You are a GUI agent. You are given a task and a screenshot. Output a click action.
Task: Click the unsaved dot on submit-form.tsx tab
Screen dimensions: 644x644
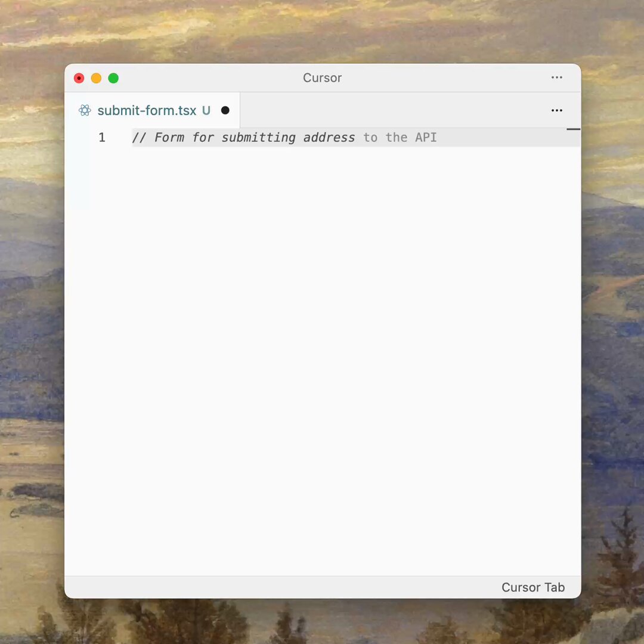pos(225,110)
